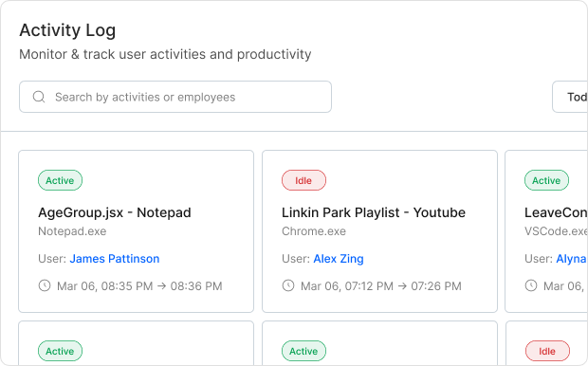Select the LeaveCon activity title
Image resolution: width=588 pixels, height=366 pixels.
tap(556, 212)
